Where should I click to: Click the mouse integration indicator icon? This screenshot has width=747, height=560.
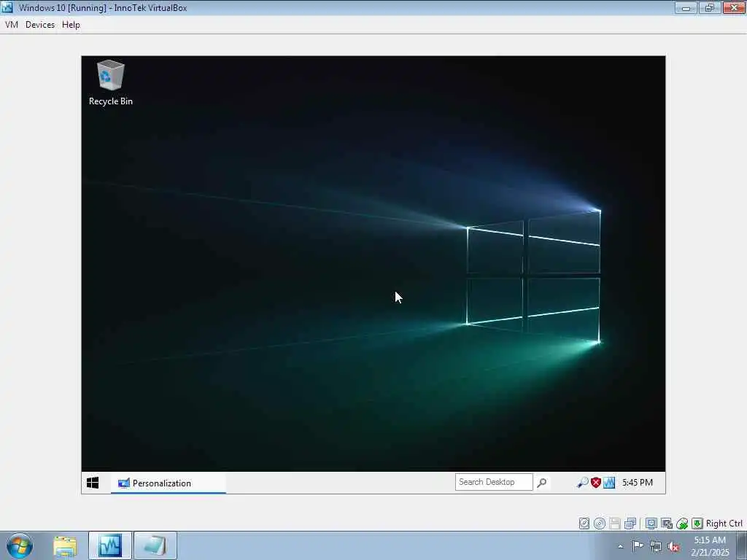(667, 524)
